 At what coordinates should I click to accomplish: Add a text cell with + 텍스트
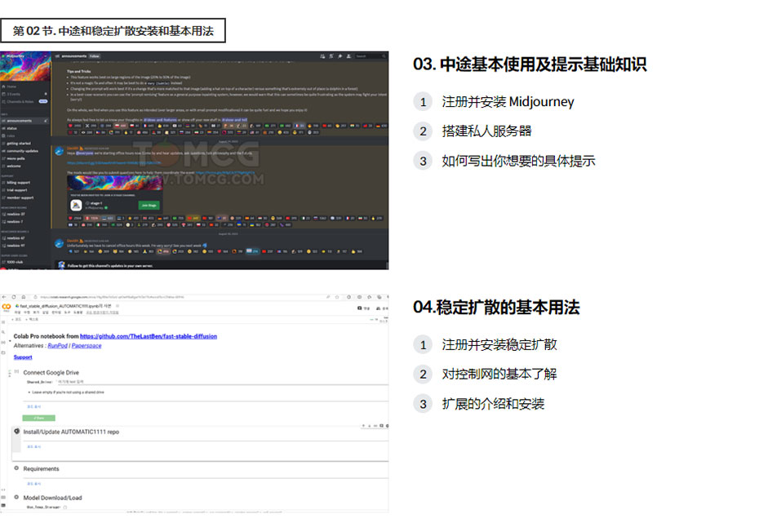click(x=33, y=320)
